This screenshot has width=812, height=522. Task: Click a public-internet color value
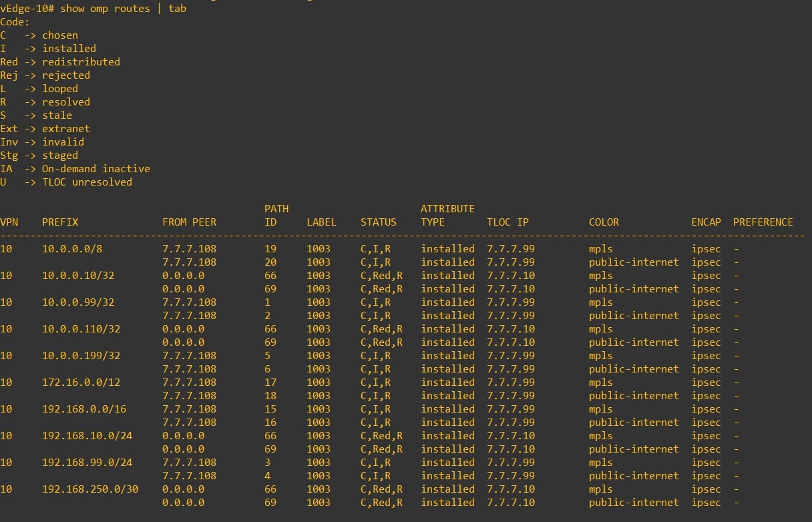(x=633, y=262)
